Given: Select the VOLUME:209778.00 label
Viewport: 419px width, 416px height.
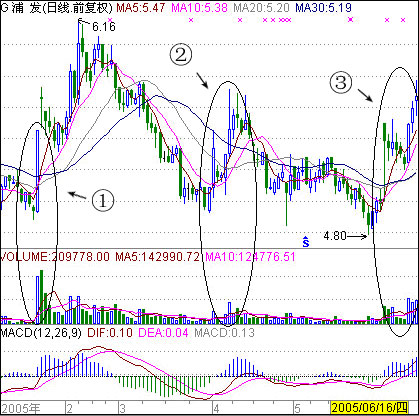Looking at the screenshot, I should [55, 257].
